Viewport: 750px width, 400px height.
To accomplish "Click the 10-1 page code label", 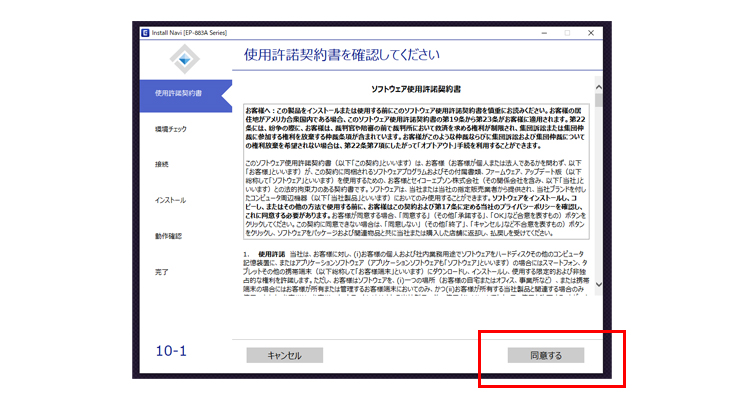I will [171, 351].
